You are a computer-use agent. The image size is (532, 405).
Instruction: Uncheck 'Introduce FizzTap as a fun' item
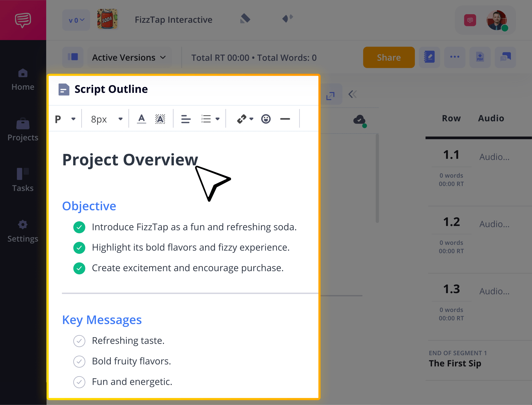79,227
